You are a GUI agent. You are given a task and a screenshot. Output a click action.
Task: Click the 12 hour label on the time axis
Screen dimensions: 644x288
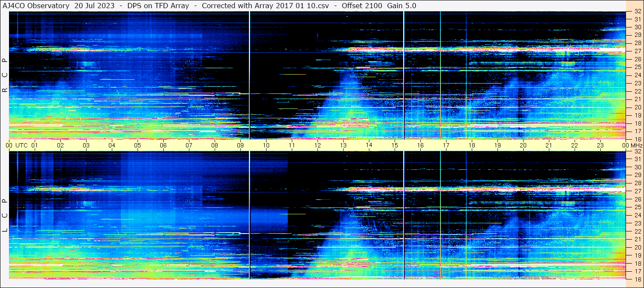pos(318,145)
